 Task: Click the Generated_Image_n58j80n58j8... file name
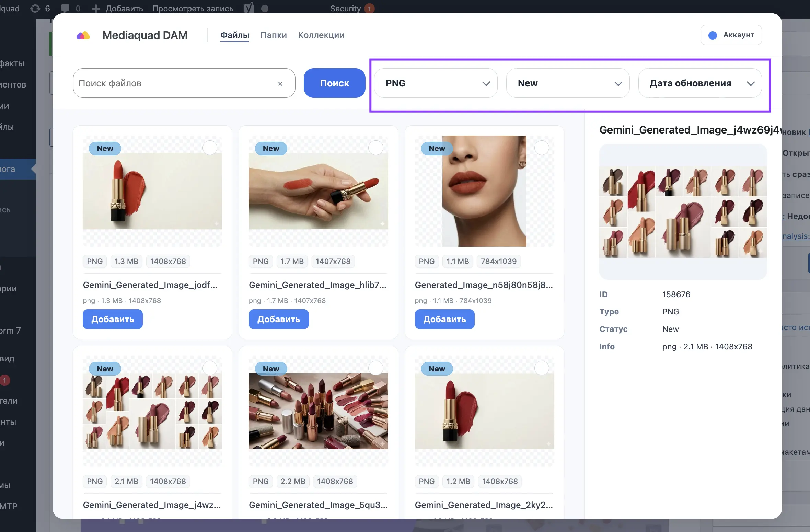[484, 285]
